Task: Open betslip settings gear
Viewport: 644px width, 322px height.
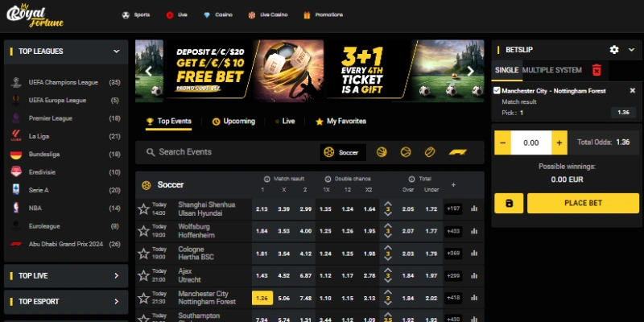Action: click(x=614, y=50)
